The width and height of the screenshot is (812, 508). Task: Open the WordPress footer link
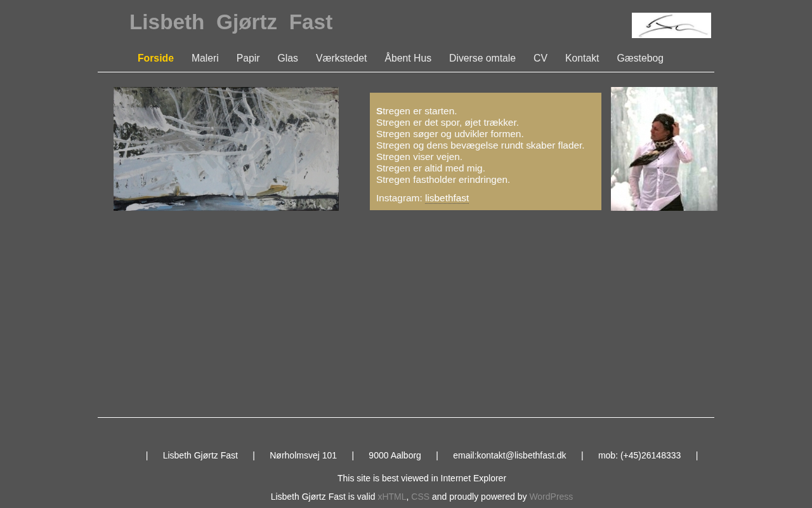[551, 497]
